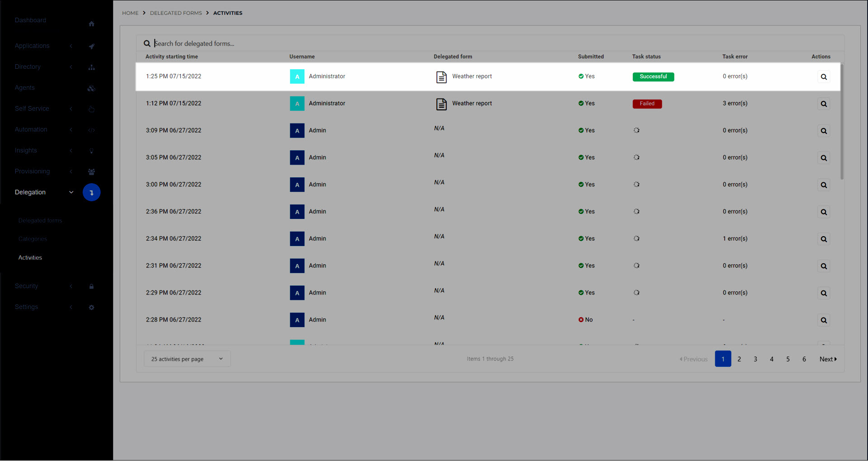Open Categories submenu item
868x461 pixels.
[33, 239]
